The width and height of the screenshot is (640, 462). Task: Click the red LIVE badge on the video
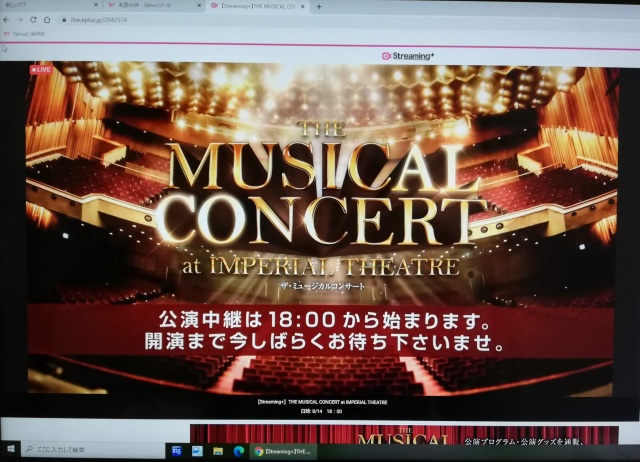[x=41, y=70]
